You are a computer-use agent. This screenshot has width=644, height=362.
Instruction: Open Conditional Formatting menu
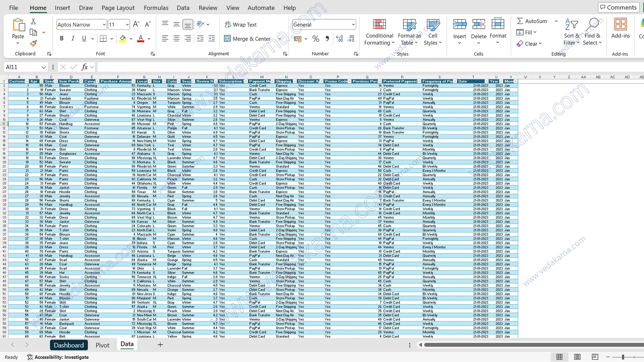click(379, 32)
